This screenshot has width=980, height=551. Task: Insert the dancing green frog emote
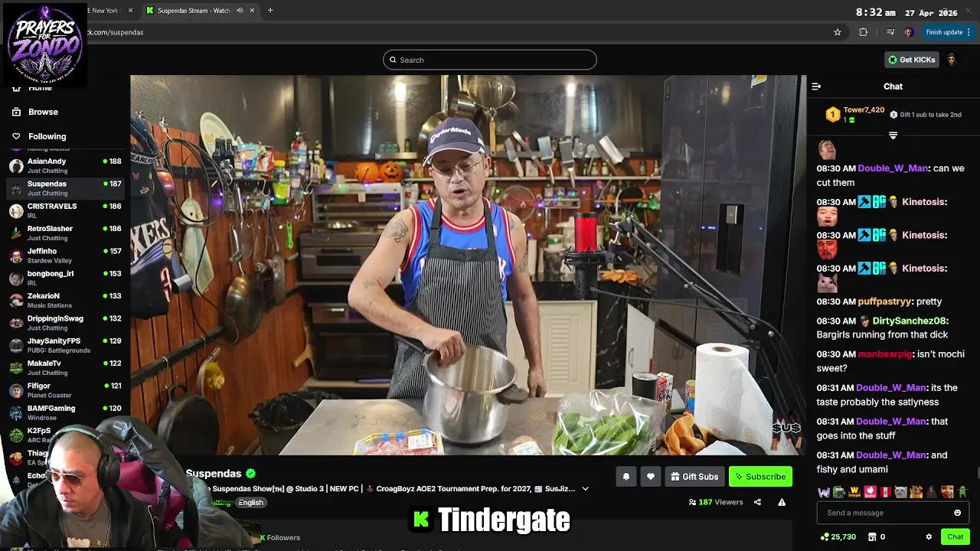(963, 492)
